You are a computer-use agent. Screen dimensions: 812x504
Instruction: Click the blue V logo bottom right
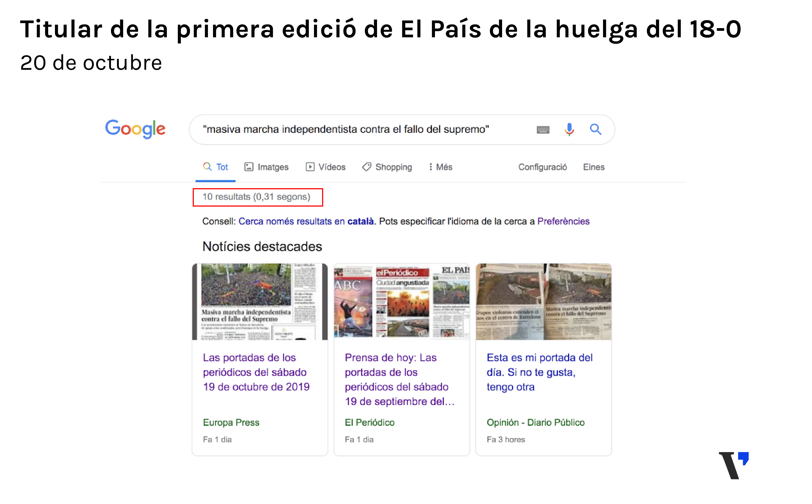click(x=734, y=465)
